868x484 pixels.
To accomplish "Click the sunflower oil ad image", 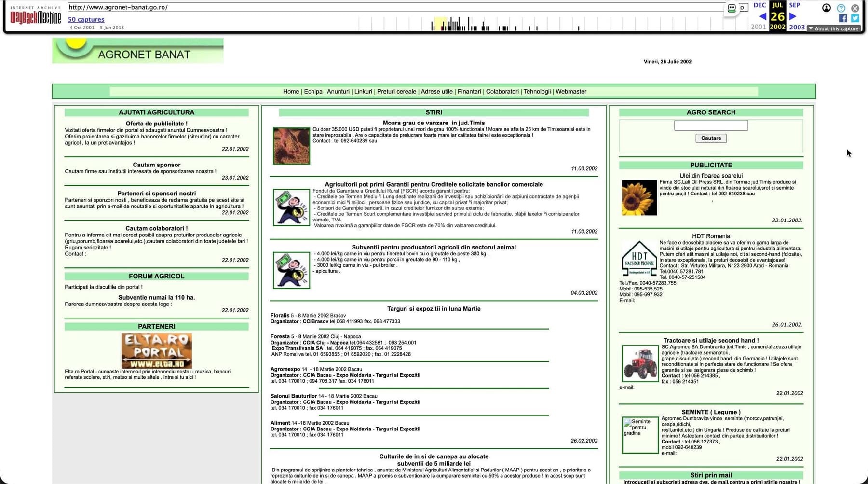I will tap(639, 198).
